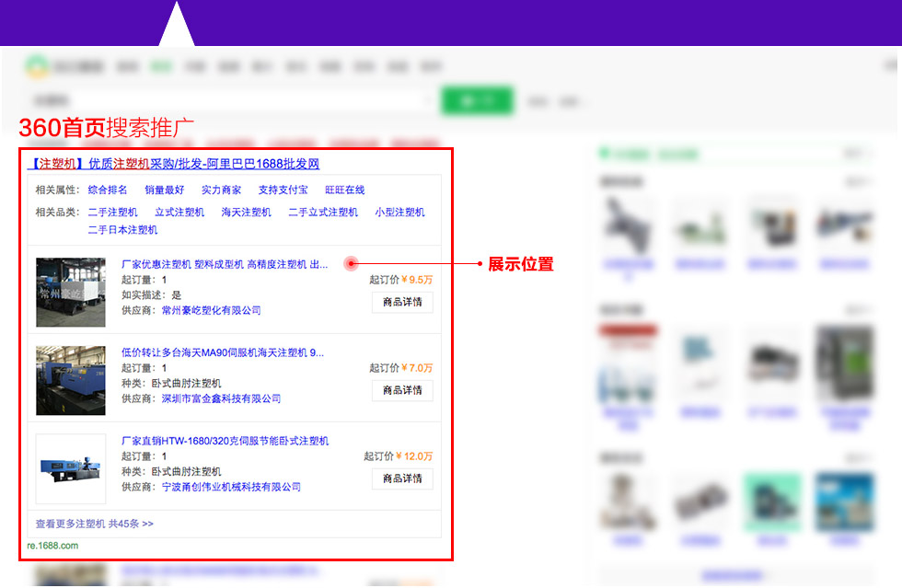This screenshot has height=588, width=902.
Task: Click 商品详情 button for the ¥7.0万 product
Action: (403, 391)
